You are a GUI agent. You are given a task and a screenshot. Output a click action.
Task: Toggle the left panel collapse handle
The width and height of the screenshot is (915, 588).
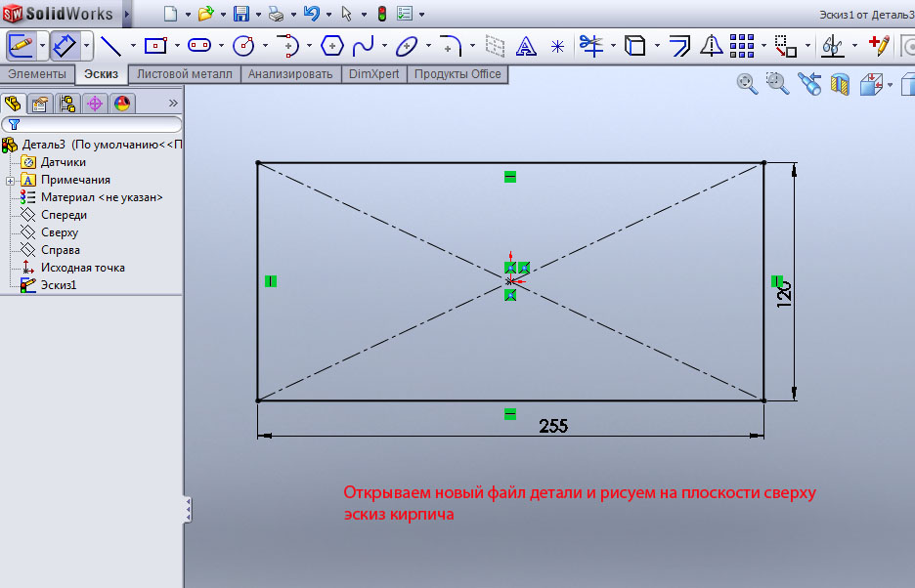(x=188, y=509)
